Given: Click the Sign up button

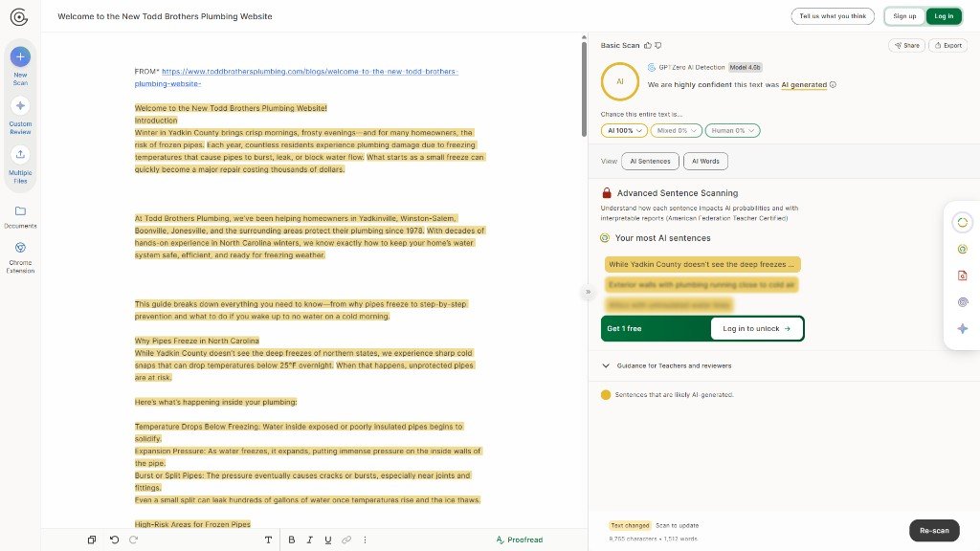Looking at the screenshot, I should click(x=904, y=16).
